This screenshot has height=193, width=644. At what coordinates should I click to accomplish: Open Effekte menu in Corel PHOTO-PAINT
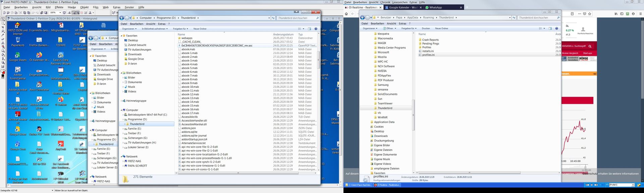point(59,7)
